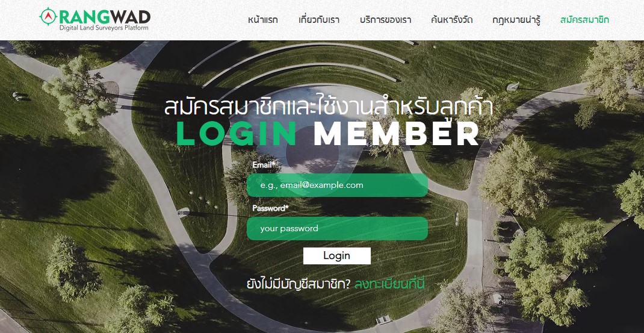Focus the 'your password' input field
The width and height of the screenshot is (644, 333).
337,229
